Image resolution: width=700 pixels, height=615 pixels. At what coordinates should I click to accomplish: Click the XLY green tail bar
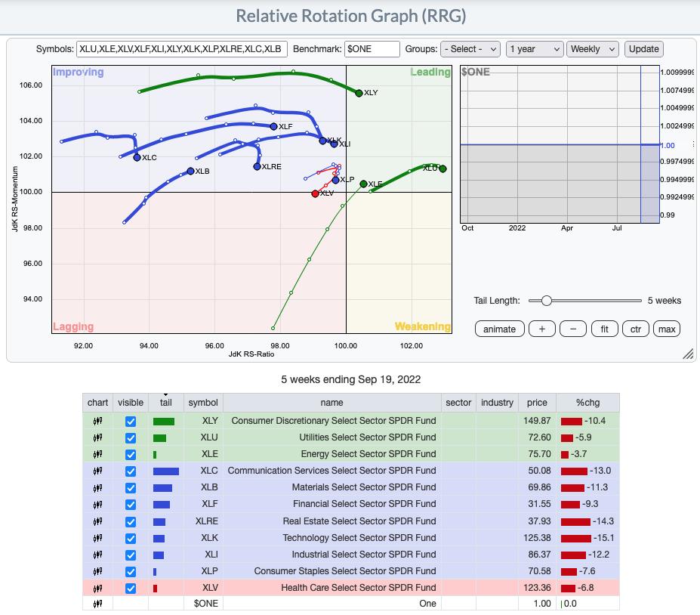(x=164, y=421)
